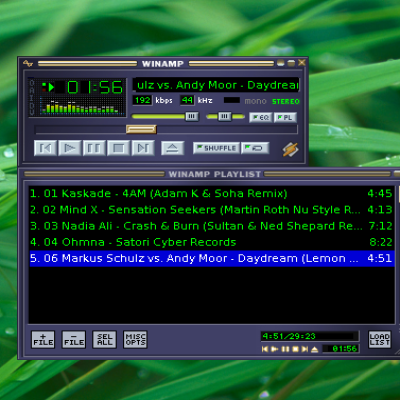Select track 1 Kaskade - 4AM
This screenshot has width=400, height=400.
click(211, 193)
